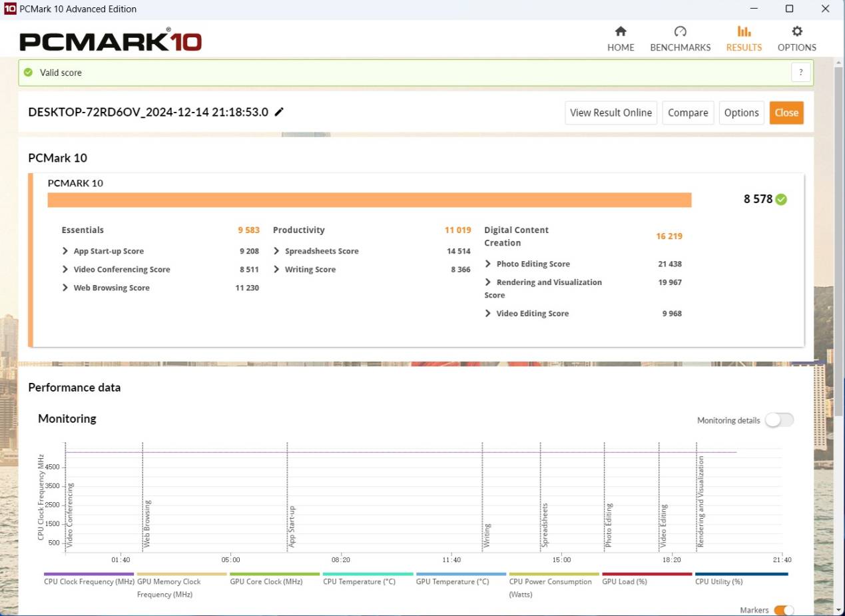This screenshot has height=616, width=845.
Task: Select CPU Utility legend entry
Action: pyautogui.click(x=741, y=579)
